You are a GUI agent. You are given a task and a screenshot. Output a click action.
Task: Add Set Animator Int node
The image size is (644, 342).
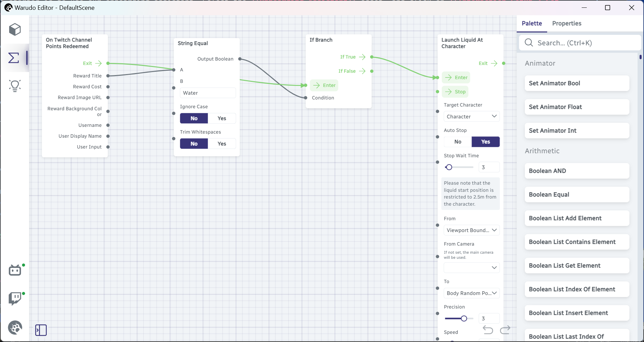[x=577, y=131]
